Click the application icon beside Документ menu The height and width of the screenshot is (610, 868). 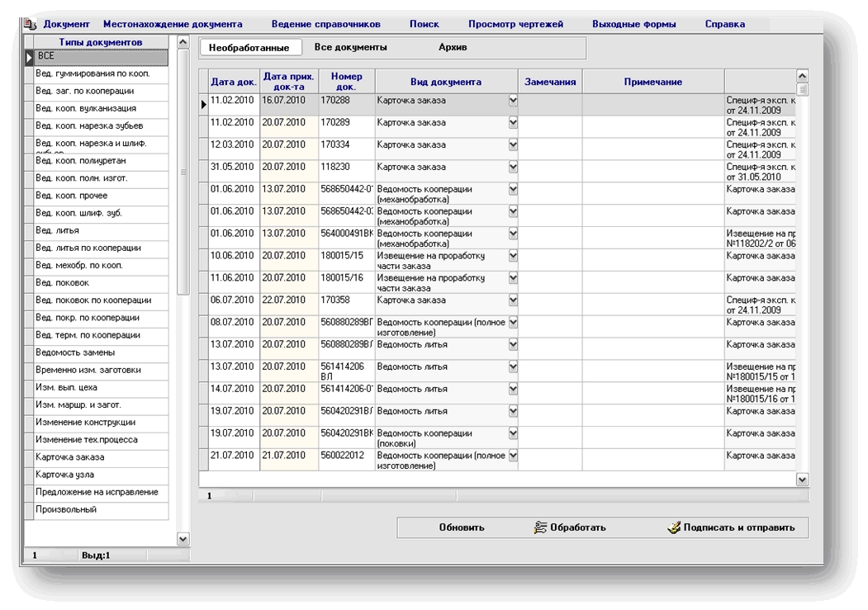pos(30,24)
